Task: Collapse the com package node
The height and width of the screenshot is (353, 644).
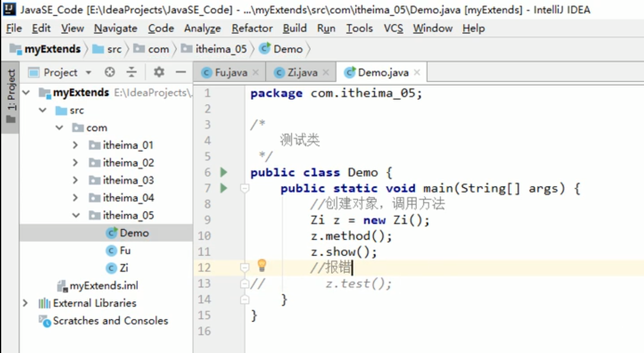Action: (x=59, y=128)
